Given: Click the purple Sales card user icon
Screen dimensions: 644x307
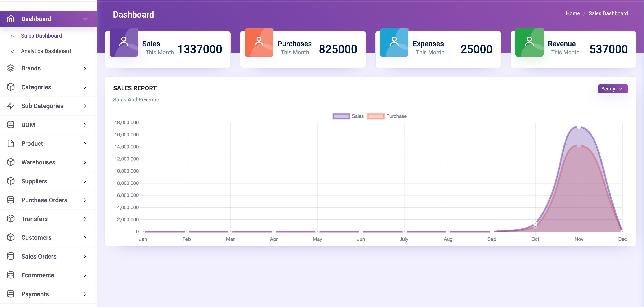Looking at the screenshot, I should click(x=124, y=42).
